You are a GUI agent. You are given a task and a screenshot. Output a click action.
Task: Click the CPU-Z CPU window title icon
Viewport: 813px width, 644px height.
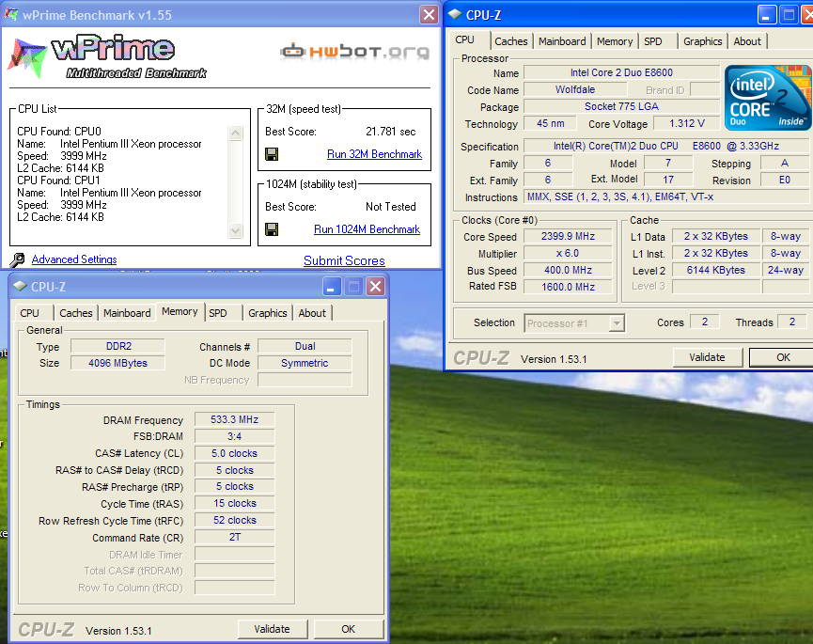coord(455,15)
